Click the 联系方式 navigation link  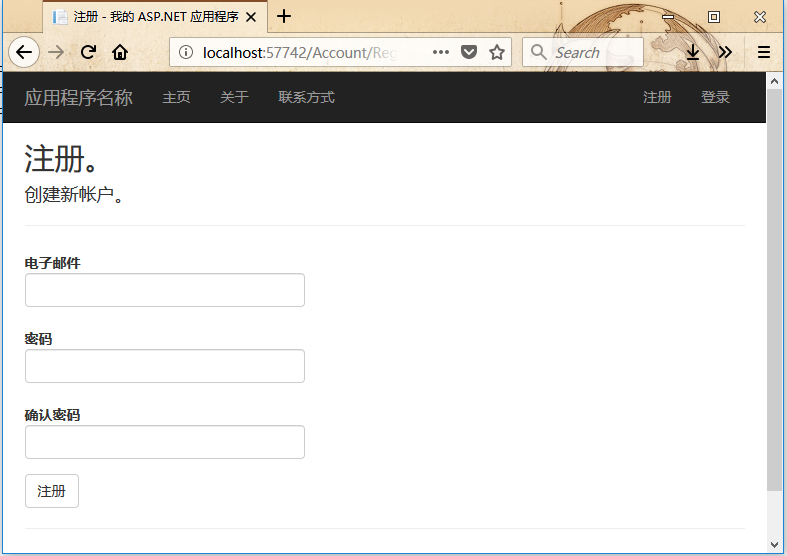(306, 97)
